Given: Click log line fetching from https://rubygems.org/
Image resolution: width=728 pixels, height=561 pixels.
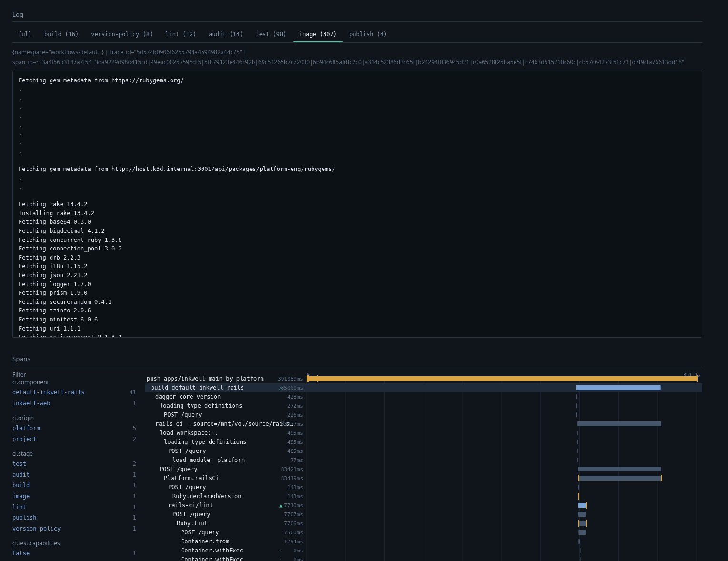Looking at the screenshot, I should pyautogui.click(x=101, y=80).
